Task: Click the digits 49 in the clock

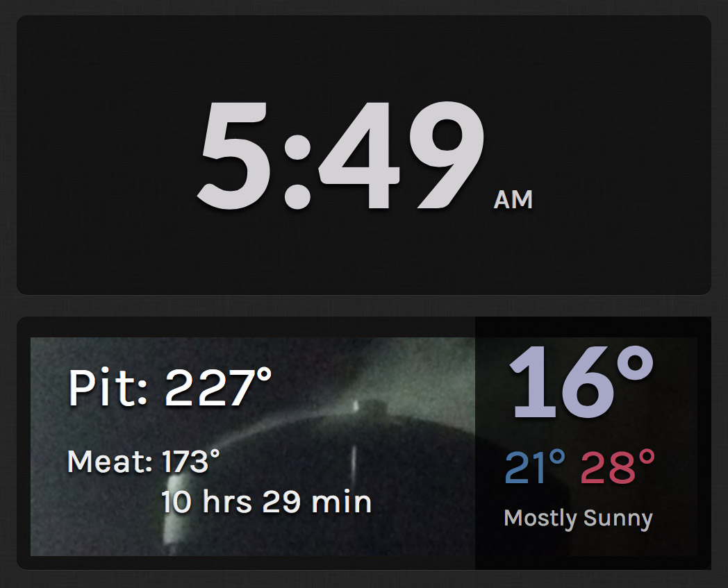Action: 402,156
